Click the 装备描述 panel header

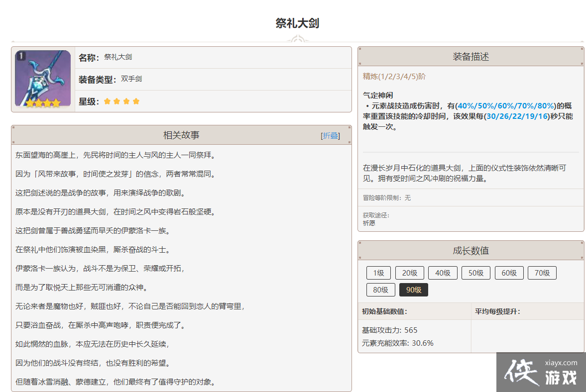(x=470, y=57)
